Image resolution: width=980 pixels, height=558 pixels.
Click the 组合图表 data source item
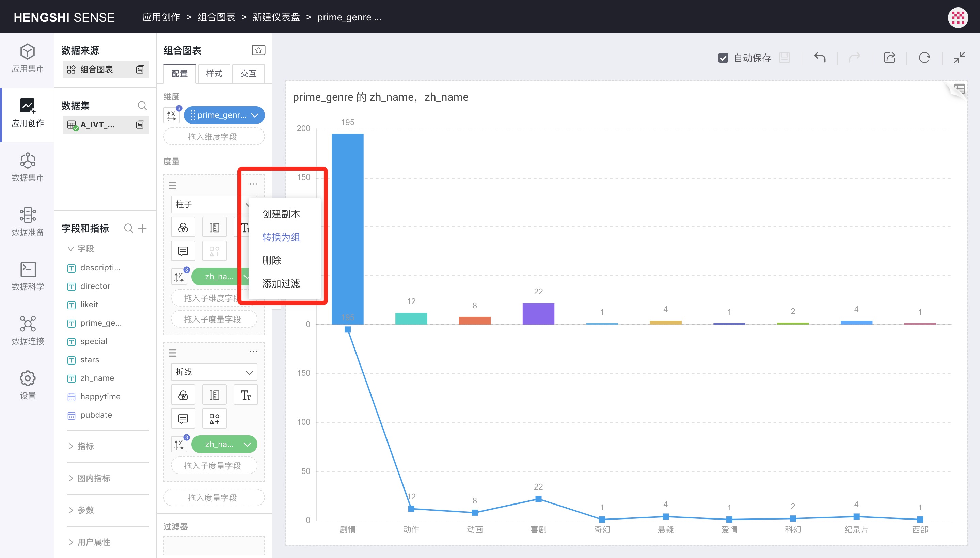(x=106, y=69)
